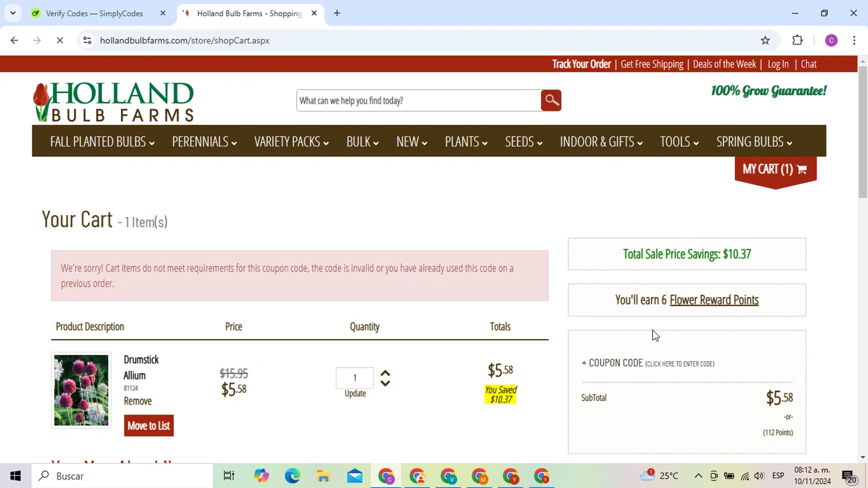
Task: Click the Drumstick Allium product thumbnail
Action: click(81, 390)
